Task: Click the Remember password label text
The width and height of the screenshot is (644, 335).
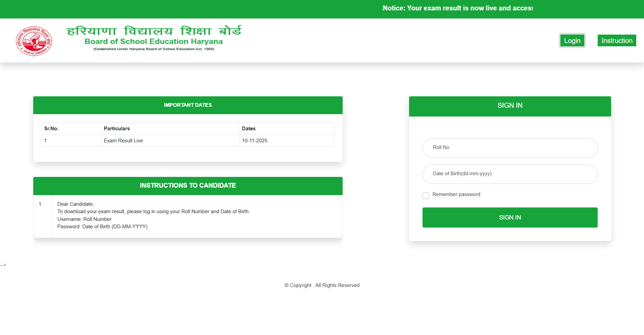Action: point(456,194)
